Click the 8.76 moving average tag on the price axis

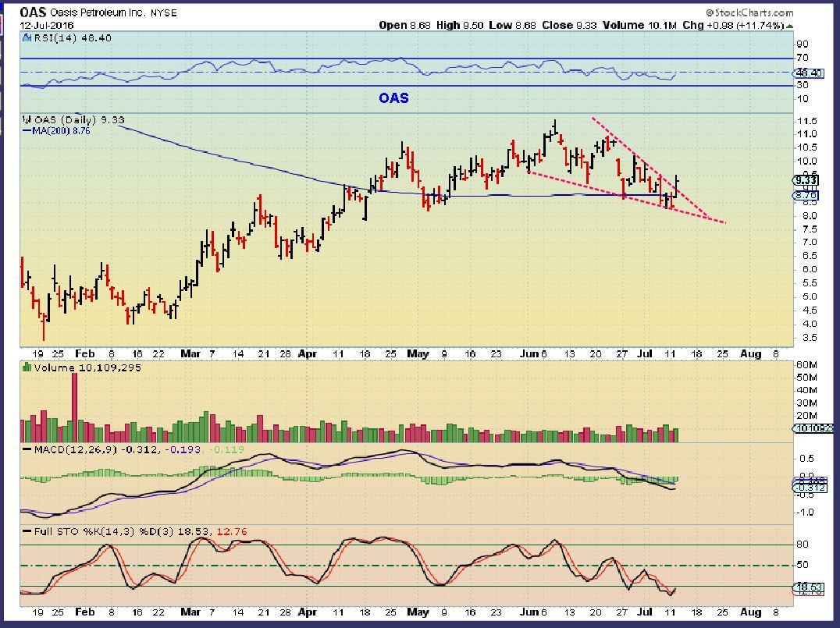(x=806, y=195)
